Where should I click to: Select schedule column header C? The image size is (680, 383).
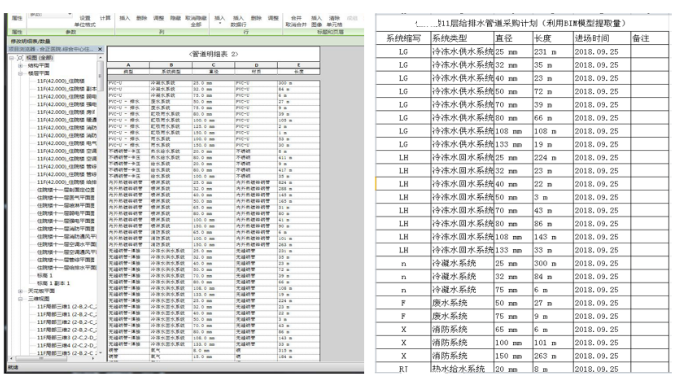[214, 65]
